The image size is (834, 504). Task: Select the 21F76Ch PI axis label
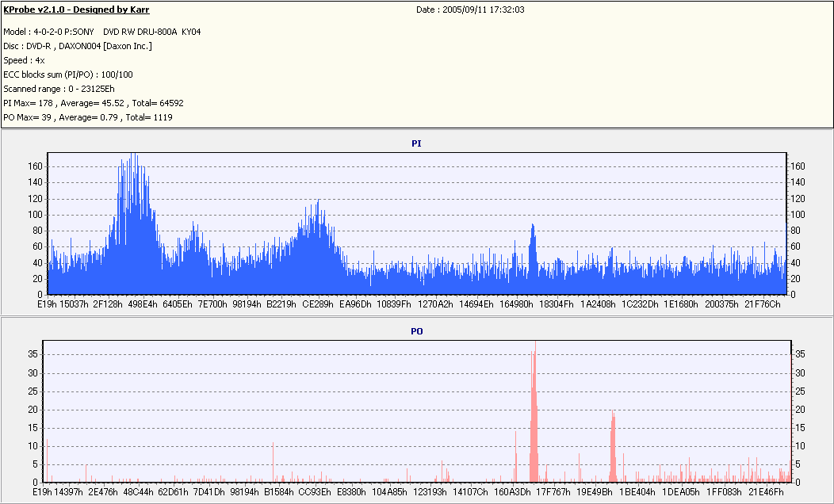[x=763, y=304]
